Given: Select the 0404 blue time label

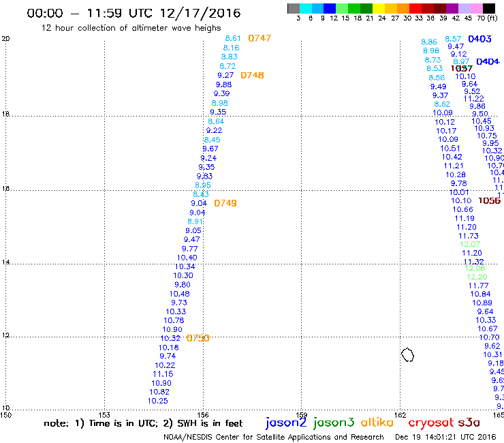Looking at the screenshot, I should coord(488,62).
